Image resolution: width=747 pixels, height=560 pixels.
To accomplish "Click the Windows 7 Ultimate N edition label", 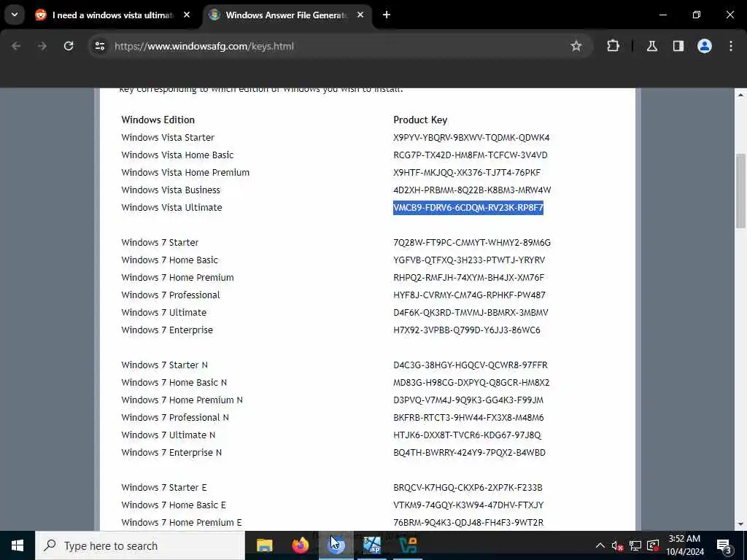I will click(x=169, y=435).
